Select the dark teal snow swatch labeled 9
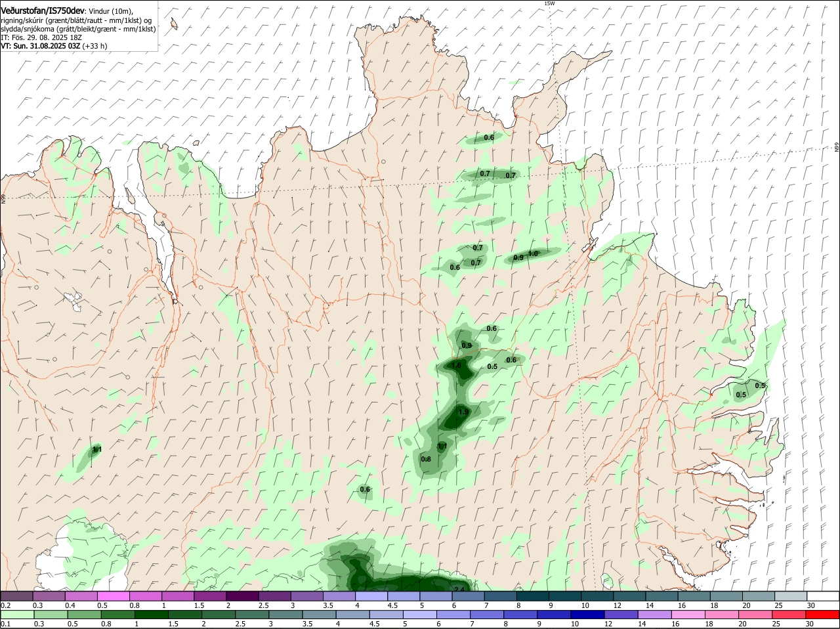840x629 pixels. [565, 596]
